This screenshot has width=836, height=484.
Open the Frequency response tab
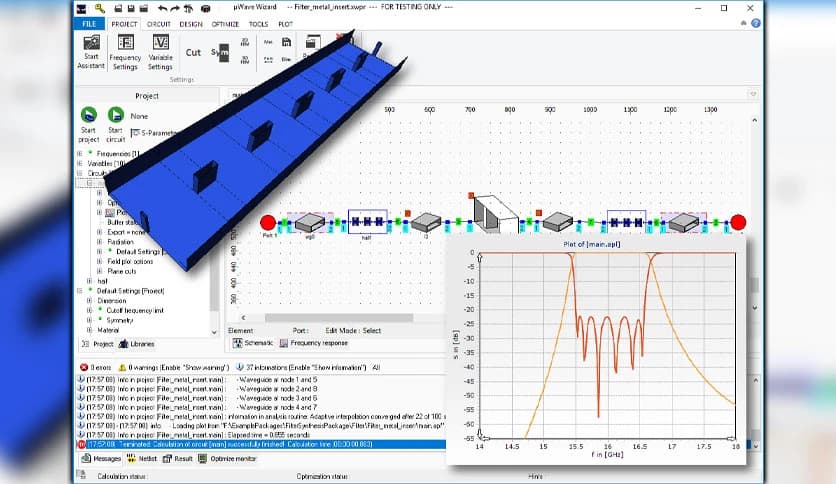point(314,343)
